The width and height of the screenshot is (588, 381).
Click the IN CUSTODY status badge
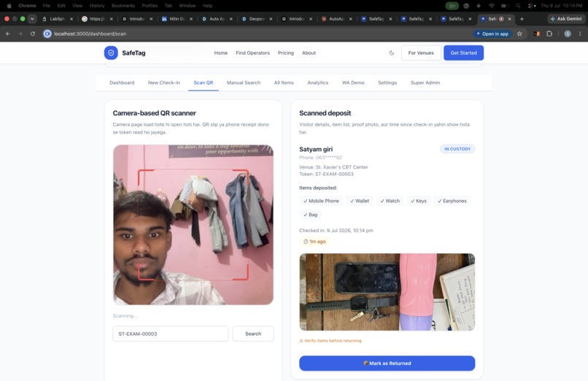(x=457, y=149)
